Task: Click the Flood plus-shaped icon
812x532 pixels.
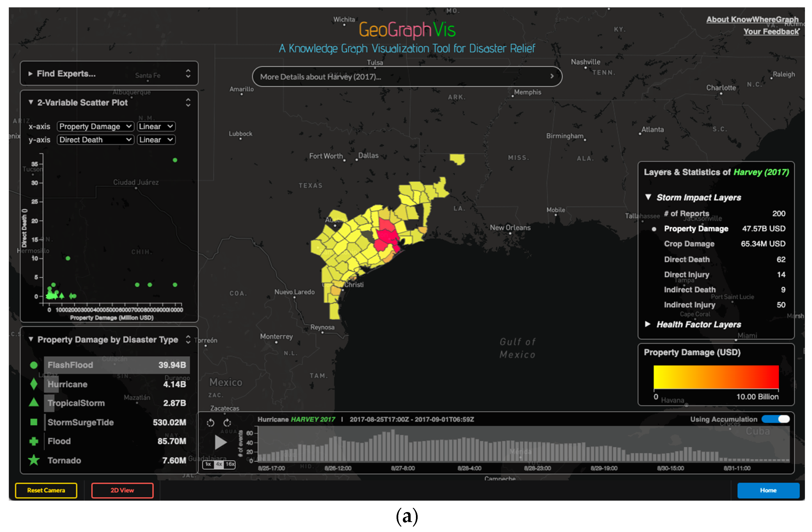Action: pos(34,441)
